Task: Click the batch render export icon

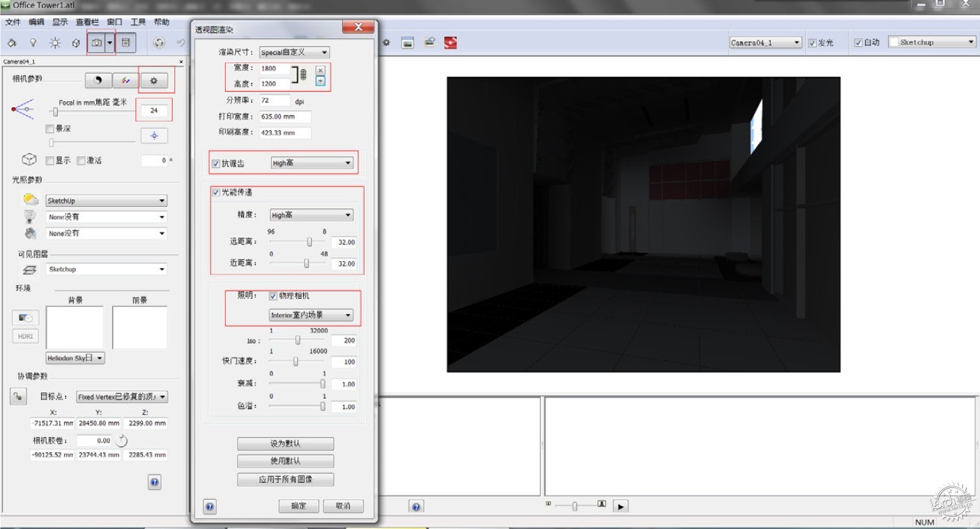Action: 429,43
